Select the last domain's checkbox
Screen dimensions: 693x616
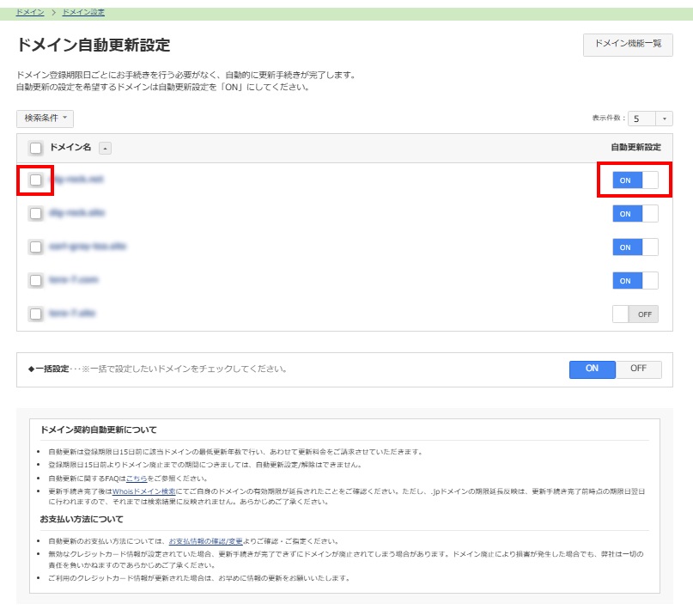(x=34, y=314)
